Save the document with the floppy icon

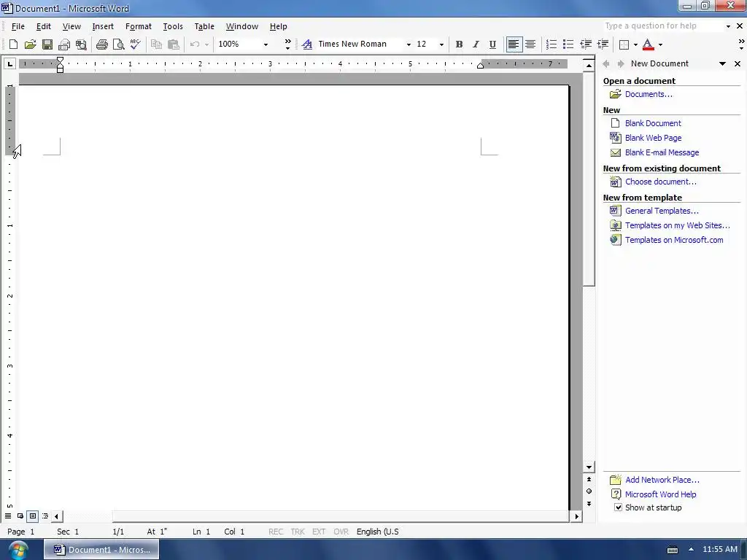coord(47,44)
